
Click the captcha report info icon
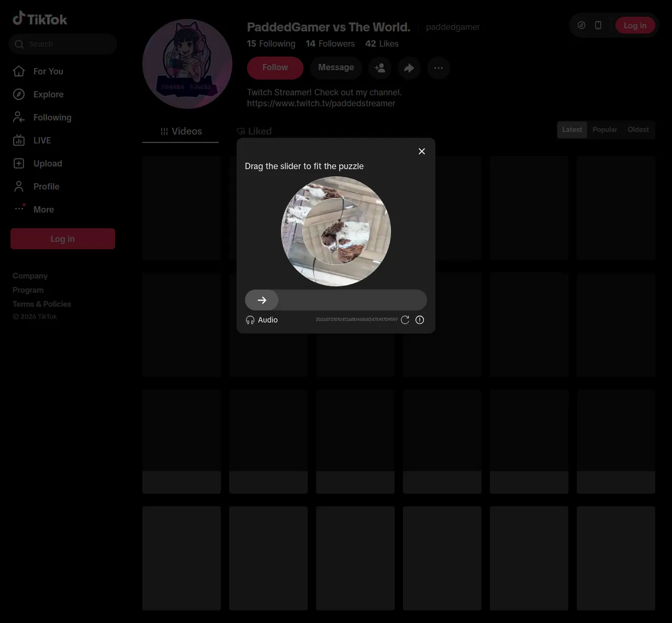[420, 320]
